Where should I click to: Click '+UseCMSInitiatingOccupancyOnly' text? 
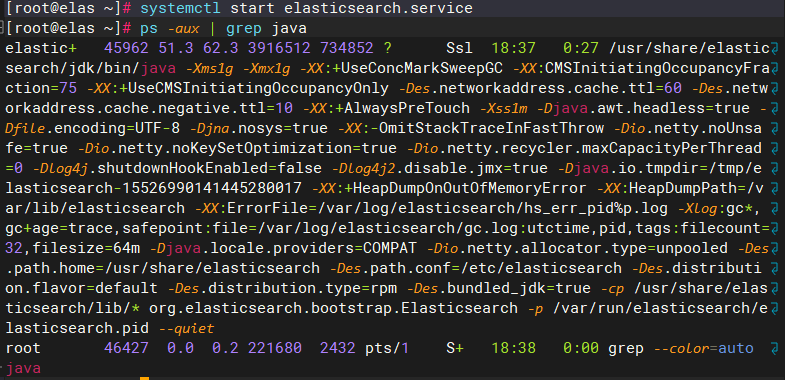click(x=253, y=88)
